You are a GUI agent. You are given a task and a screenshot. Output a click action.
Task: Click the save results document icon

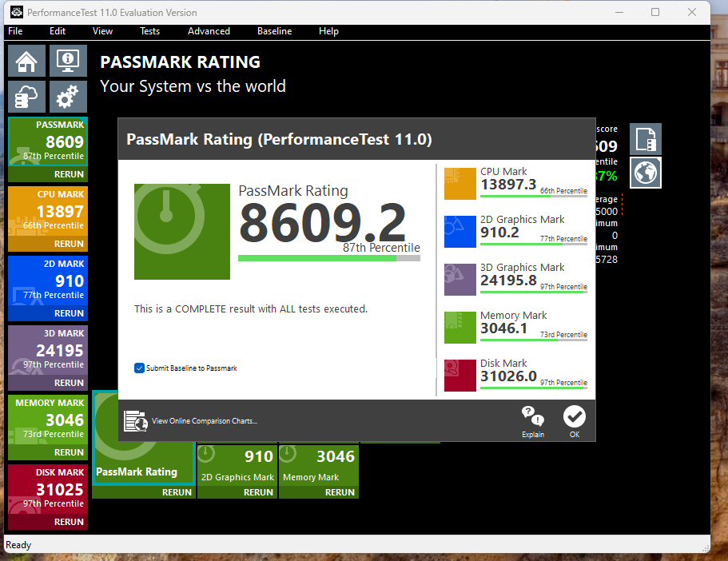pyautogui.click(x=645, y=139)
